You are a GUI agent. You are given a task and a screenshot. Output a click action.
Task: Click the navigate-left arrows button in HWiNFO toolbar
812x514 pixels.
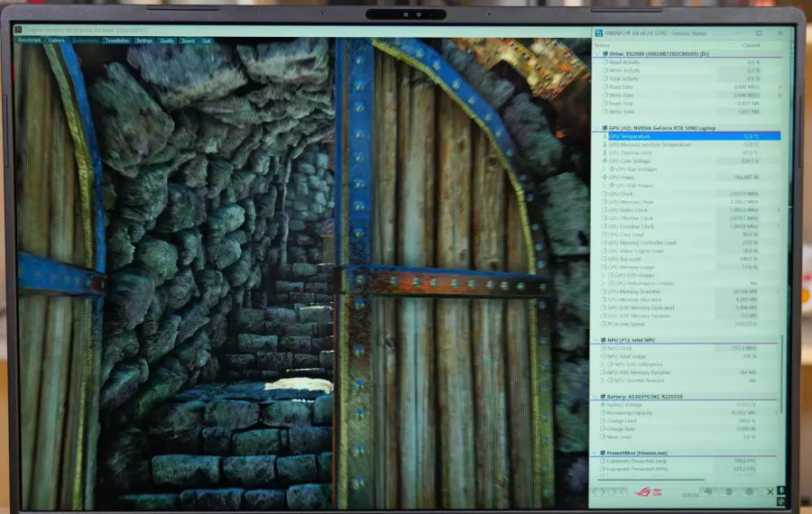[x=599, y=491]
